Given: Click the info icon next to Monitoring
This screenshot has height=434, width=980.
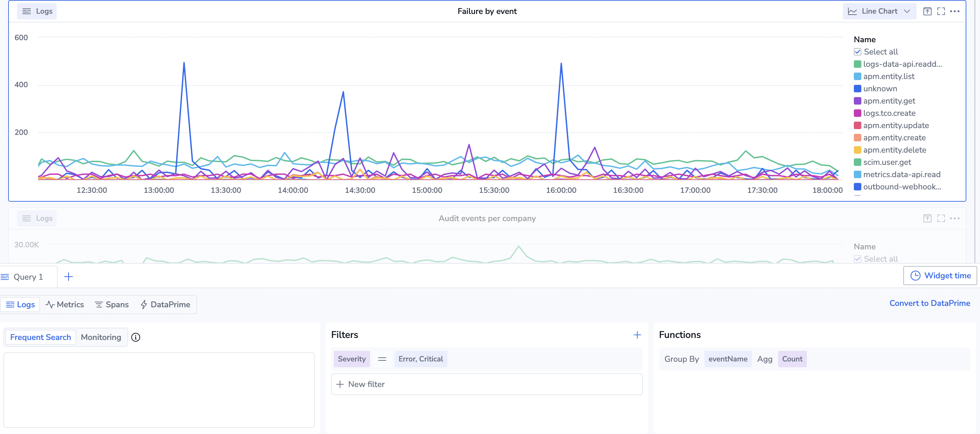Looking at the screenshot, I should pyautogui.click(x=136, y=337).
